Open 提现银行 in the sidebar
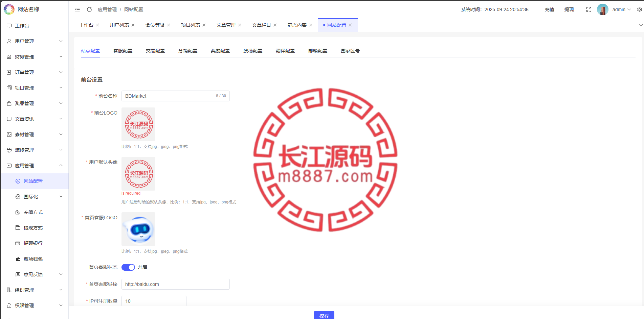The image size is (644, 319). pyautogui.click(x=34, y=243)
